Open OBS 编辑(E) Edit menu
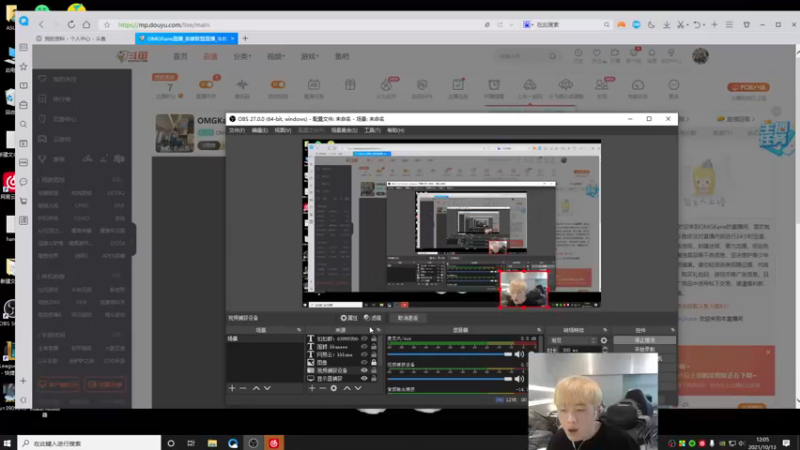800x450 pixels. pyautogui.click(x=260, y=130)
